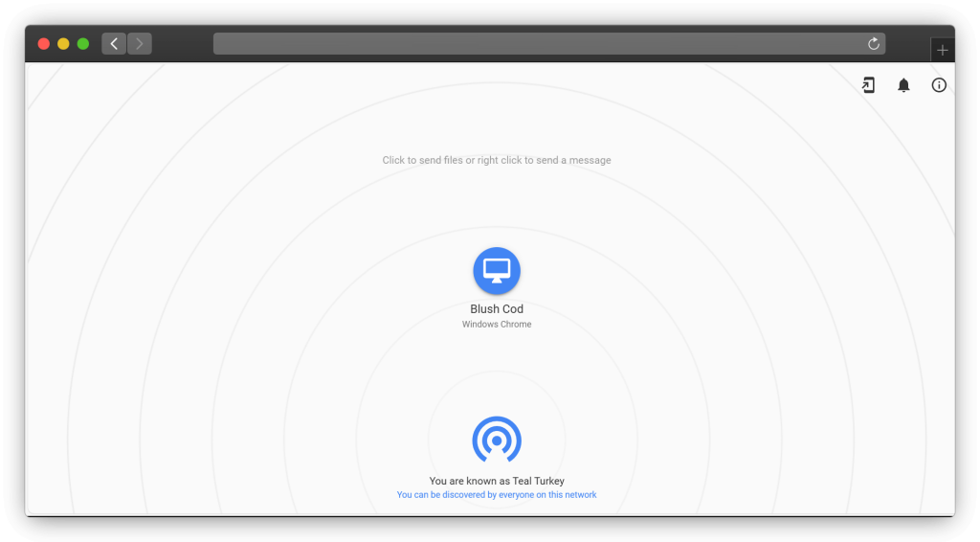The width and height of the screenshot is (980, 542).
Task: Click the Blush Cod device icon
Action: click(x=497, y=271)
